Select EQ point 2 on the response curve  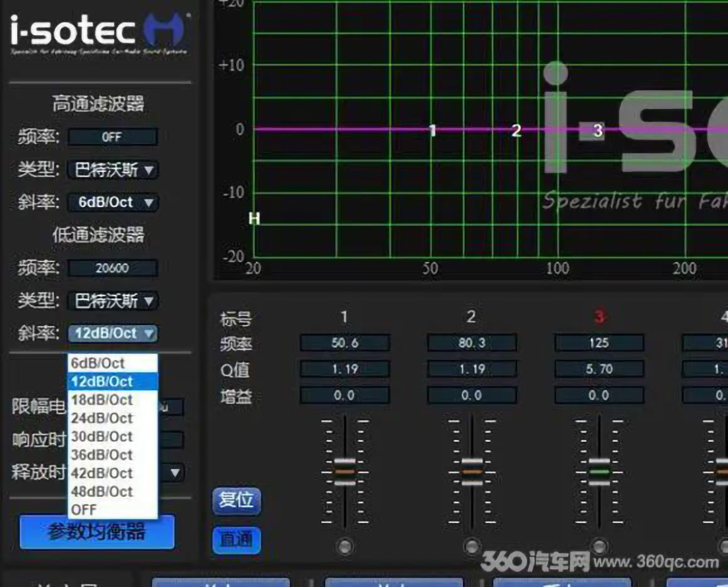[x=516, y=130]
